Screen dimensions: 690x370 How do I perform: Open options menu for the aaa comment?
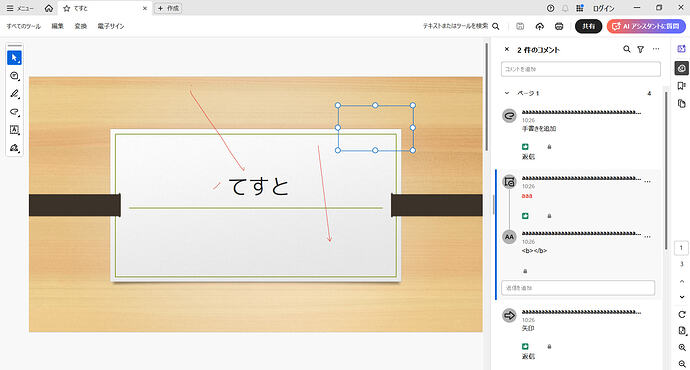(x=647, y=181)
